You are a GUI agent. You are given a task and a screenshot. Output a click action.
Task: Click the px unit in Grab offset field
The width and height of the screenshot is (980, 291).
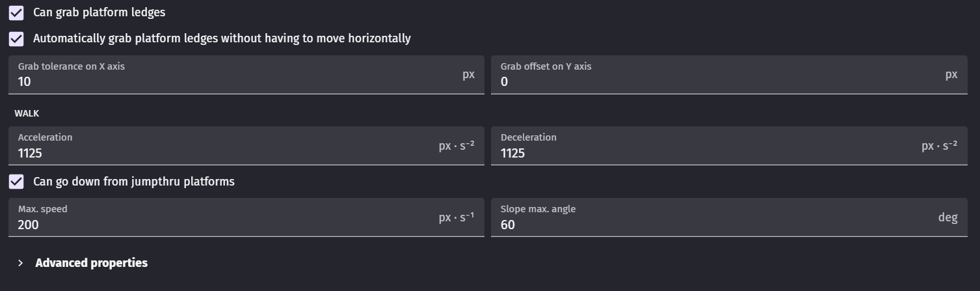point(951,74)
